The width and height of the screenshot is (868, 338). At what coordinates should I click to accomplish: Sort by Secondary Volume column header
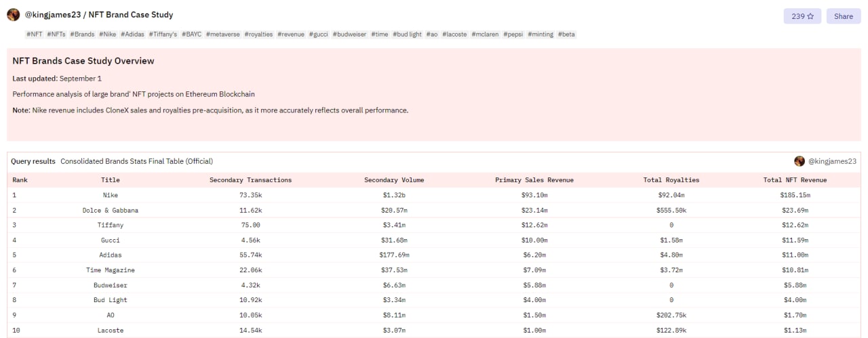pyautogui.click(x=394, y=180)
